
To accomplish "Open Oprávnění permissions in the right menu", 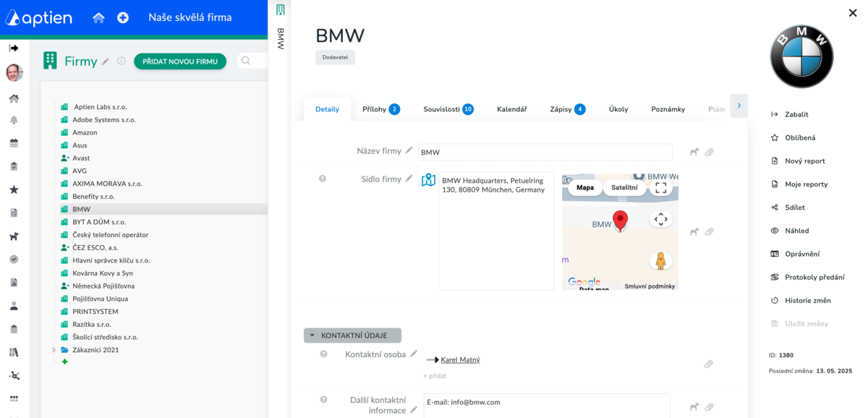I will click(x=795, y=254).
